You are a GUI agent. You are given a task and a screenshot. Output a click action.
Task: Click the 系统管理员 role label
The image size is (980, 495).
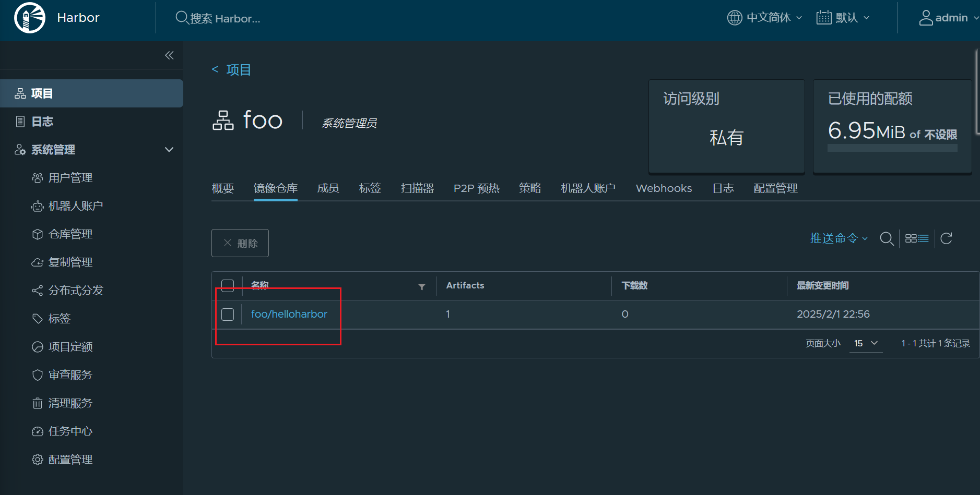[x=349, y=123]
